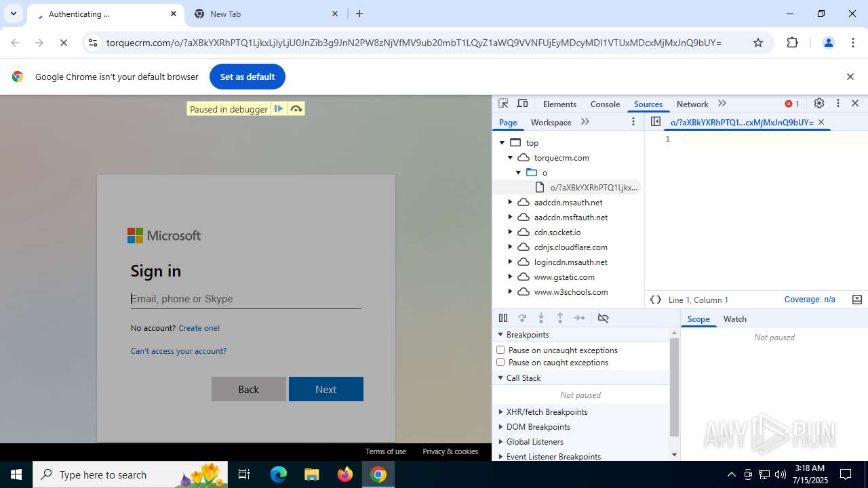
Task: Open Privacy & cookies link
Action: pos(450,451)
